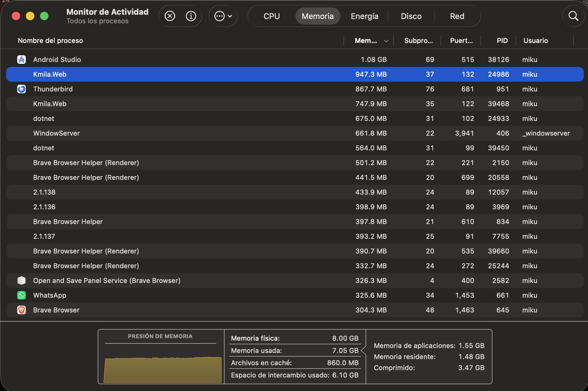The width and height of the screenshot is (588, 391).
Task: Select the dotnet process using 564.0 MB
Action: 295,148
